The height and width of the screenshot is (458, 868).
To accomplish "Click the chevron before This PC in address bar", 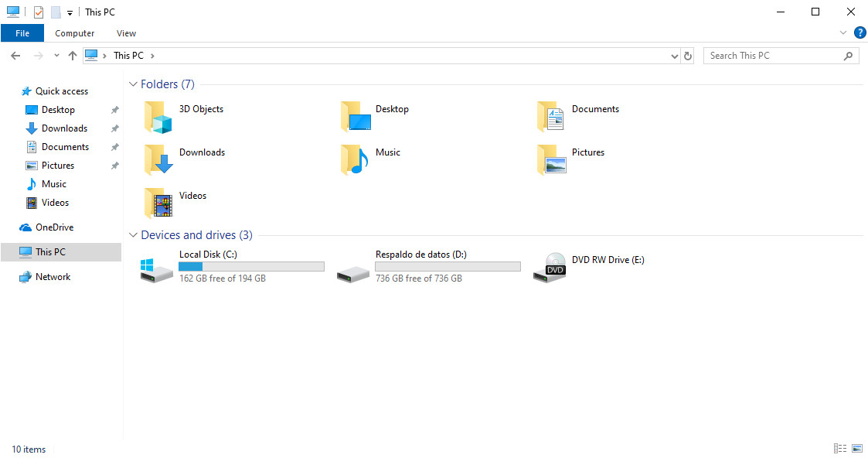I will (104, 56).
